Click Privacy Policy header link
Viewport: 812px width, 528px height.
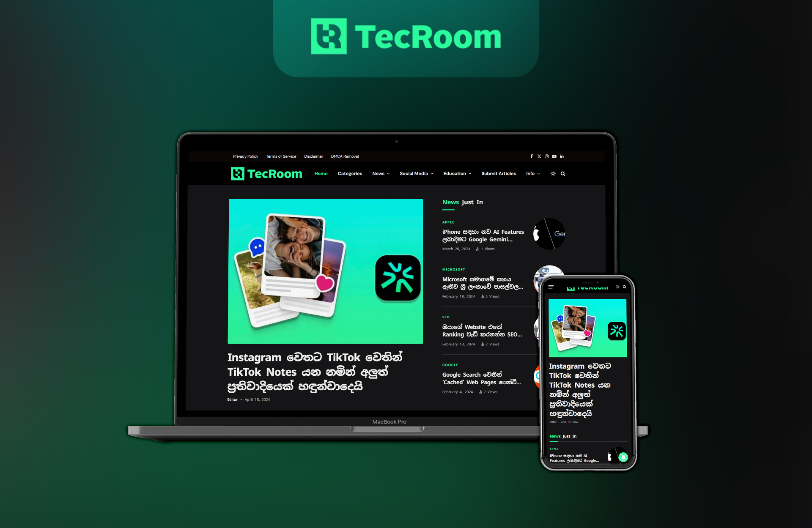(x=245, y=156)
